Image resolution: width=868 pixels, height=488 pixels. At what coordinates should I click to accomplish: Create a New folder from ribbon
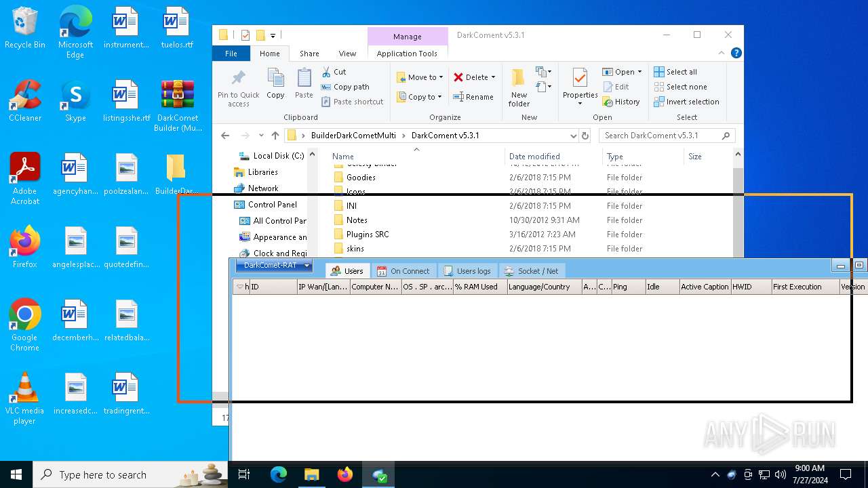coord(519,88)
